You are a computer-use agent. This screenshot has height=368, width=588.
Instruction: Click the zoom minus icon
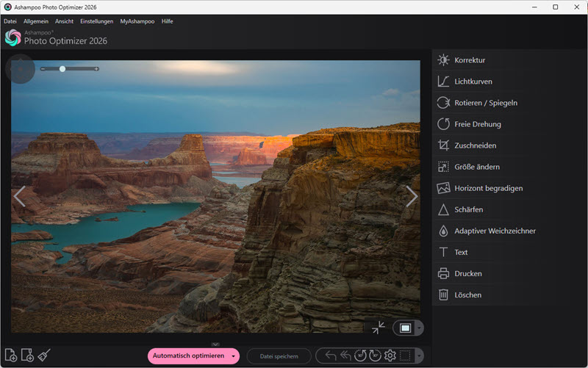43,69
